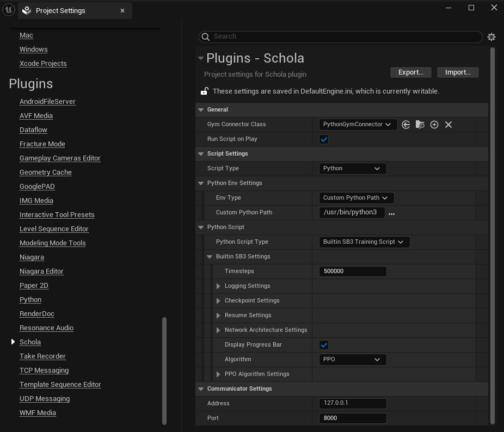The image size is (504, 432).
Task: Disable Run Script on Play checkbox
Action: click(324, 139)
